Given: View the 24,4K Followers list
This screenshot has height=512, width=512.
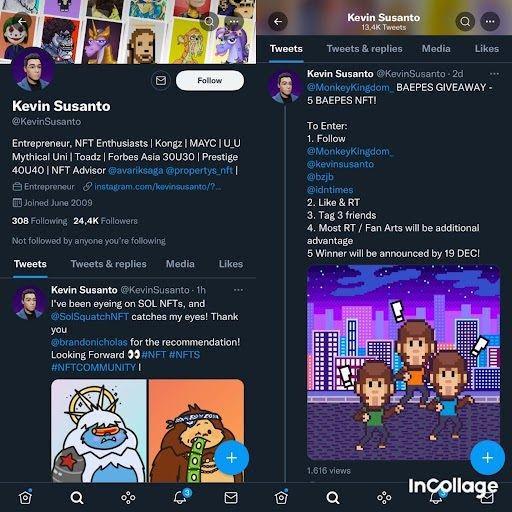Looking at the screenshot, I should pyautogui.click(x=105, y=221).
